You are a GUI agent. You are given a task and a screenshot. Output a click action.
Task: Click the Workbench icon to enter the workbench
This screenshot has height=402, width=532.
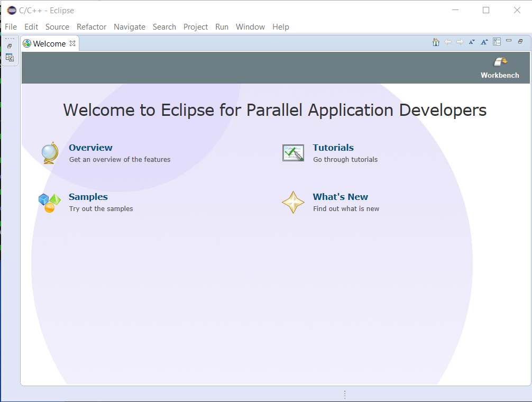[x=499, y=62]
